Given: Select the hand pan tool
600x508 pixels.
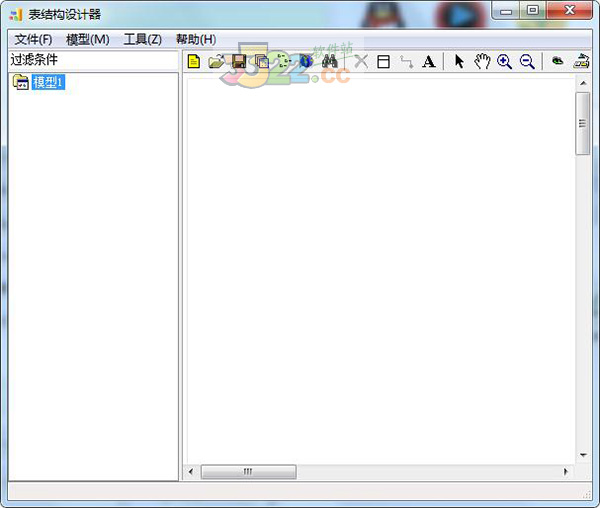Looking at the screenshot, I should 482,61.
